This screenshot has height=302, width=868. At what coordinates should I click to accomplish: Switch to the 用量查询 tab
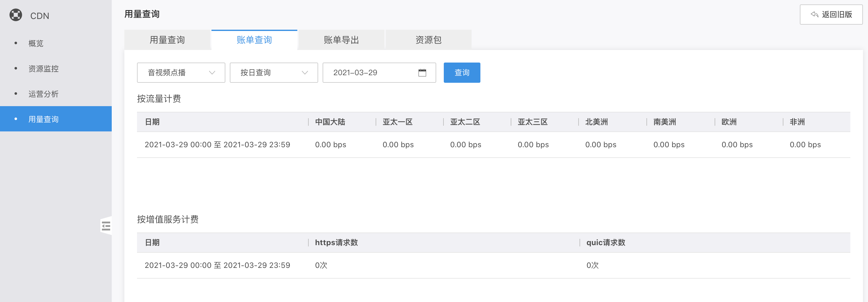167,40
